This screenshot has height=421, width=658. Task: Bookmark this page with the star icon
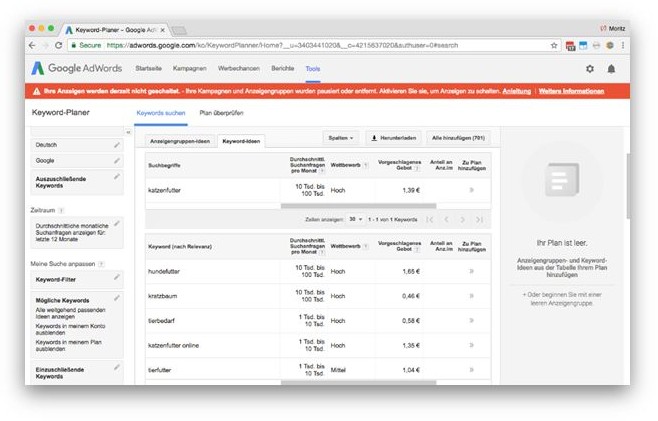554,45
